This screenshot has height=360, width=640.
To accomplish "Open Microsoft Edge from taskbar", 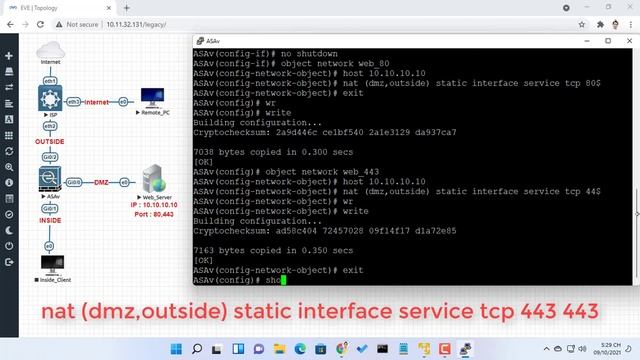I will (300, 349).
